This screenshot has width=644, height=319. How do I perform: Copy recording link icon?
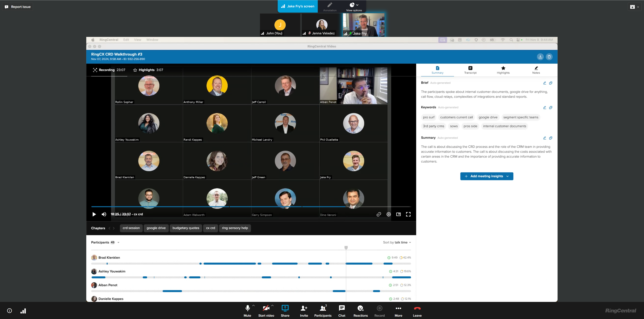378,214
